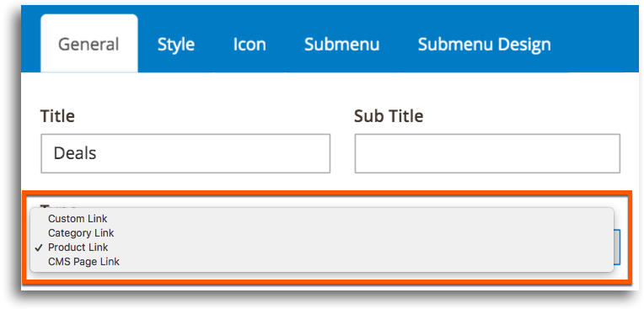
Task: Click the partially hidden Type label
Action: pos(58,205)
